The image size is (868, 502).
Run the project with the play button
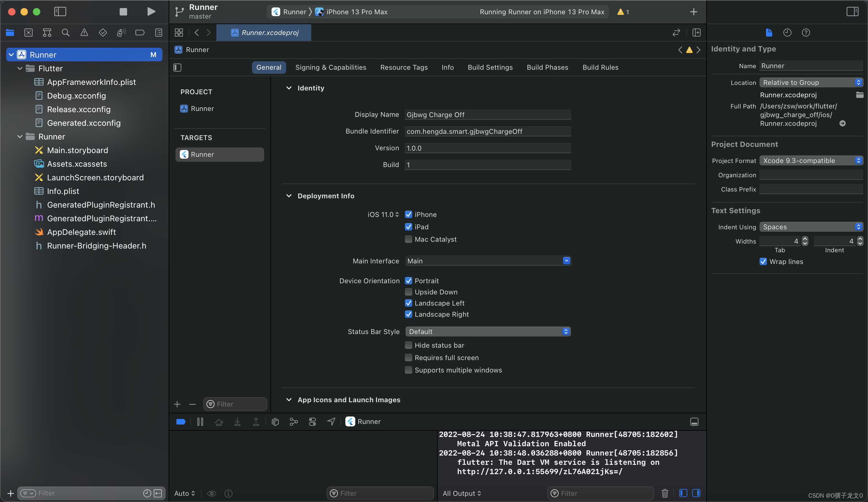(151, 12)
